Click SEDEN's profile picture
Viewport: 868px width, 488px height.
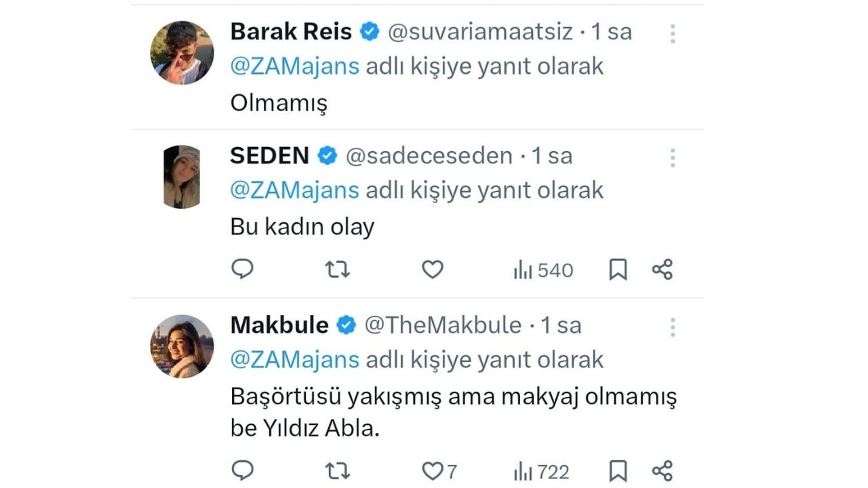[181, 176]
